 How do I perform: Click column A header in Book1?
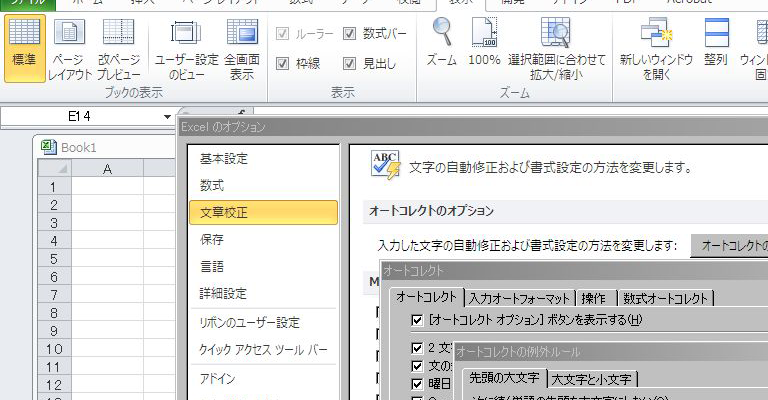point(107,169)
